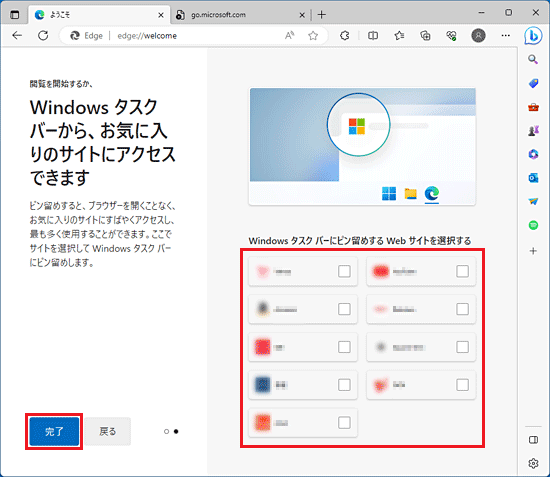550x477 pixels.
Task: Go back with the browser back arrow
Action: 17,35
